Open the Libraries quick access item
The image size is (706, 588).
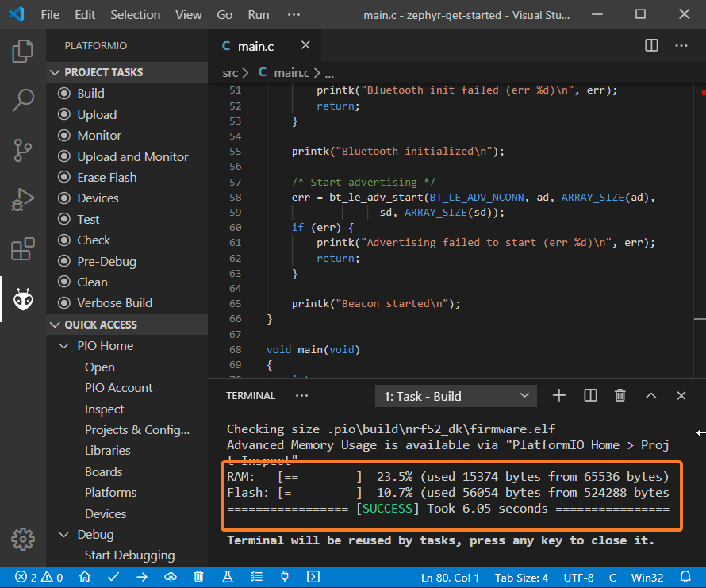tap(107, 450)
